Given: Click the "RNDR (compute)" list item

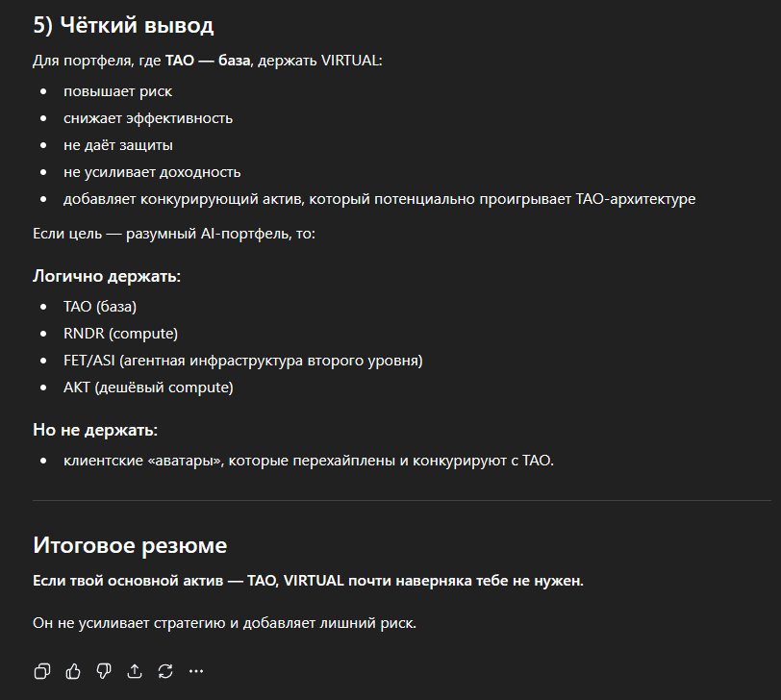Looking at the screenshot, I should click(120, 334).
